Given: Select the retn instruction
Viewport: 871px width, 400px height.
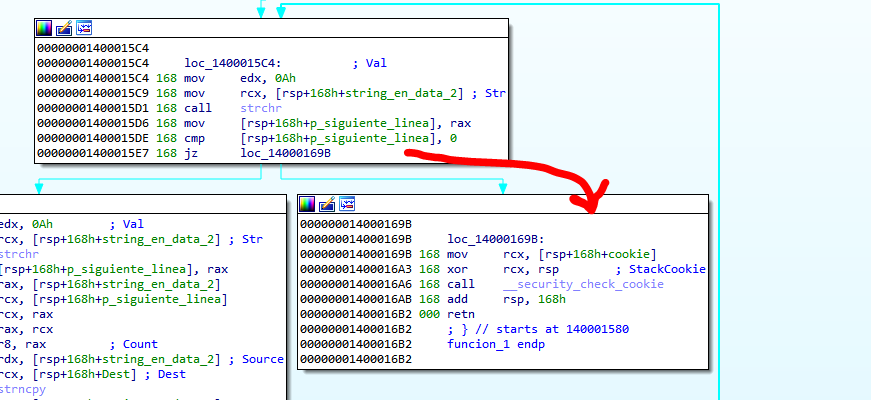Looking at the screenshot, I should click(x=460, y=315).
